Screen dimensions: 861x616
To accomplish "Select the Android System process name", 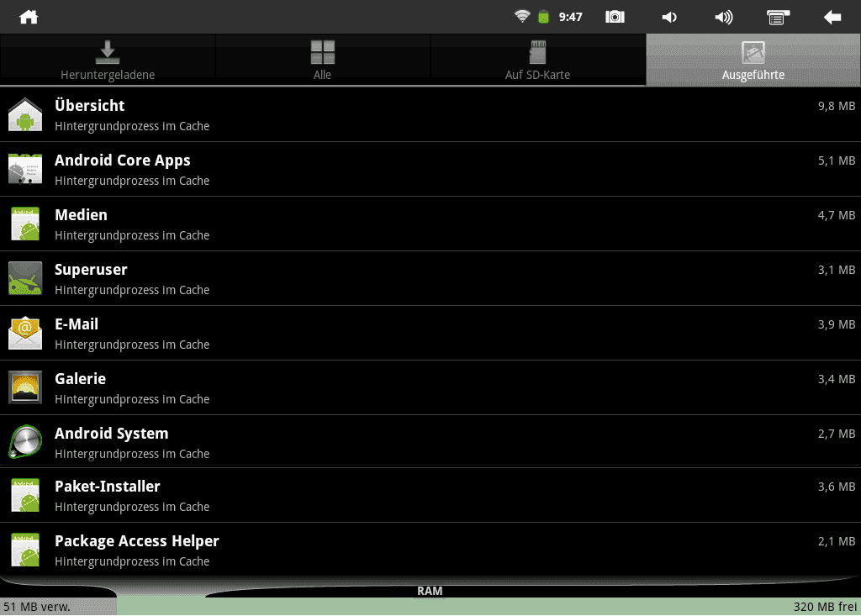I will point(112,434).
